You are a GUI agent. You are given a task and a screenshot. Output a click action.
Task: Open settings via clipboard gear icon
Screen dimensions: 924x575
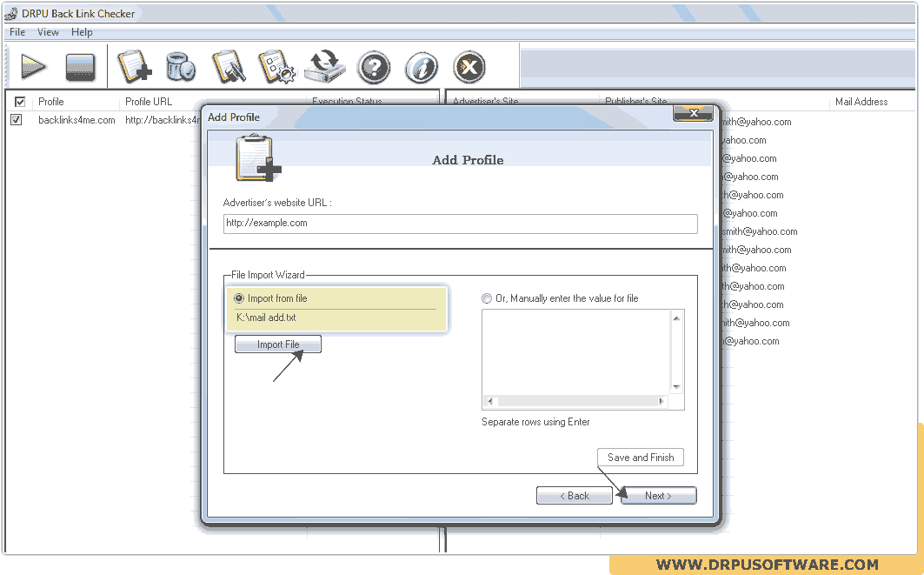[x=277, y=66]
